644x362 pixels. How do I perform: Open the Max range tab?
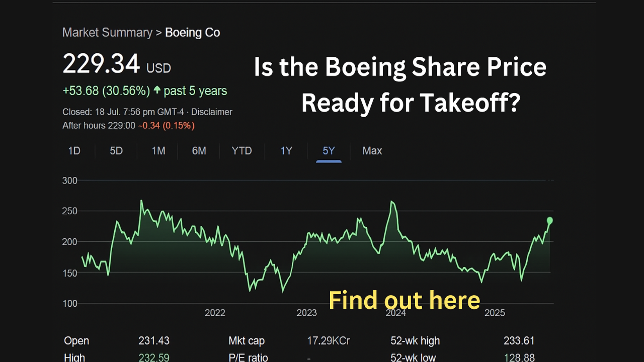point(372,151)
